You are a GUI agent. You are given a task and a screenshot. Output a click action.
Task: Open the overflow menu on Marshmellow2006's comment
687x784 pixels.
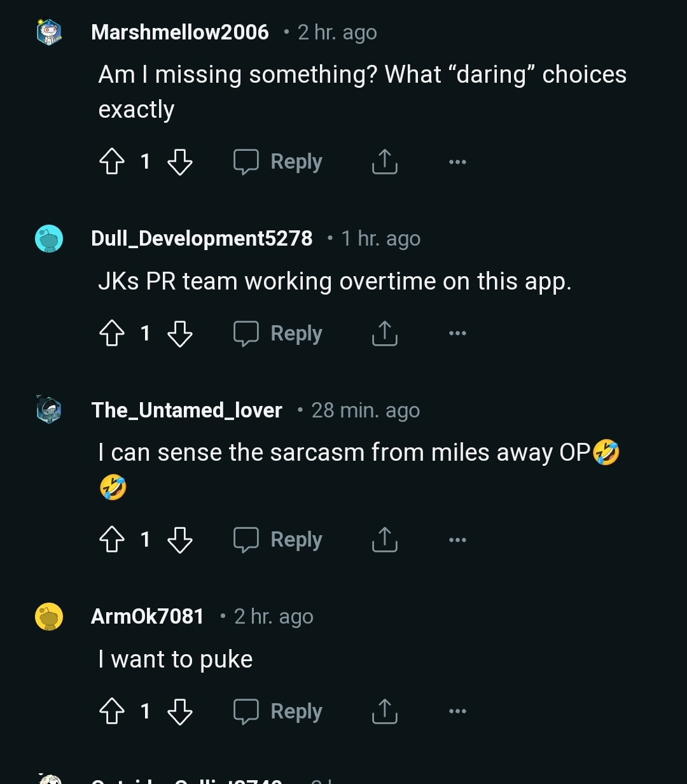[x=457, y=161]
